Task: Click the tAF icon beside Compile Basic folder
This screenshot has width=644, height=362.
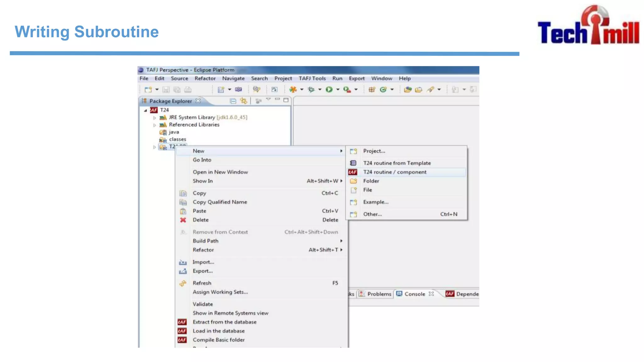Action: (182, 340)
